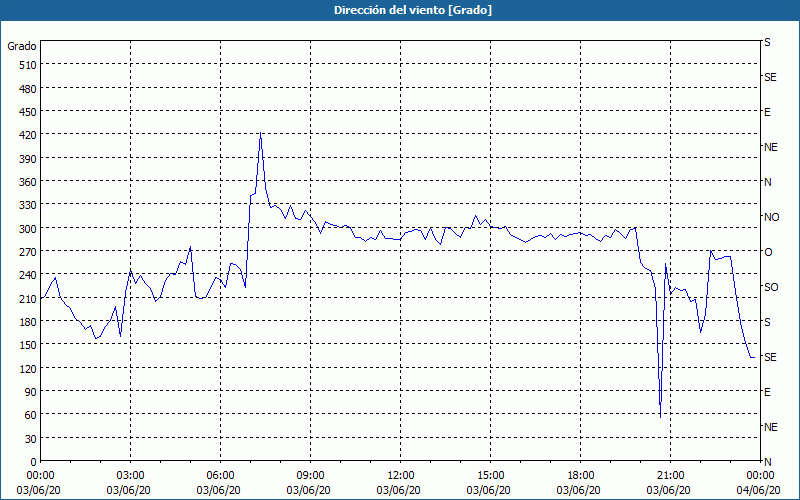This screenshot has width=800, height=500.
Task: Select the 210 y-axis value
Action: [x=29, y=299]
